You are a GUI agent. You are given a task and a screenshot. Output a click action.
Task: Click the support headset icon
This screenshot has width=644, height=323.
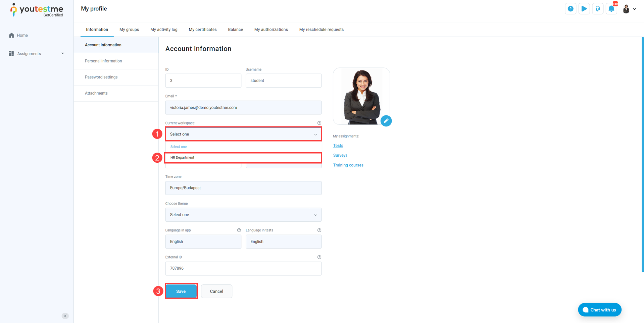(x=598, y=9)
